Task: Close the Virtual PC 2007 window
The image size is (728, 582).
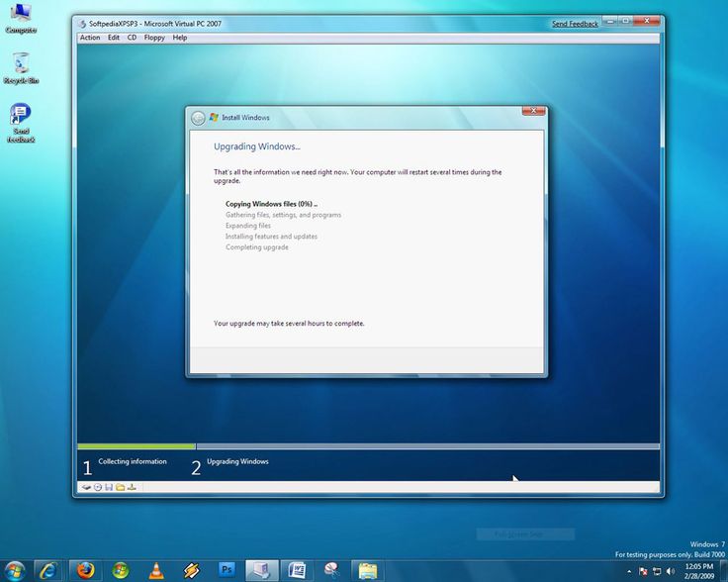Action: click(646, 21)
